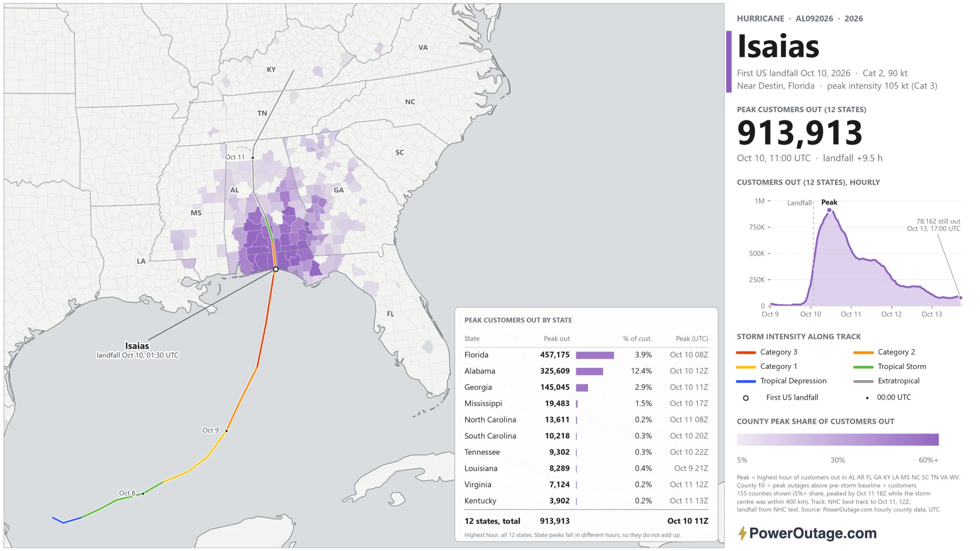Image resolution: width=980 pixels, height=551 pixels.
Task: Click the MS state label on map
Action: pos(196,213)
